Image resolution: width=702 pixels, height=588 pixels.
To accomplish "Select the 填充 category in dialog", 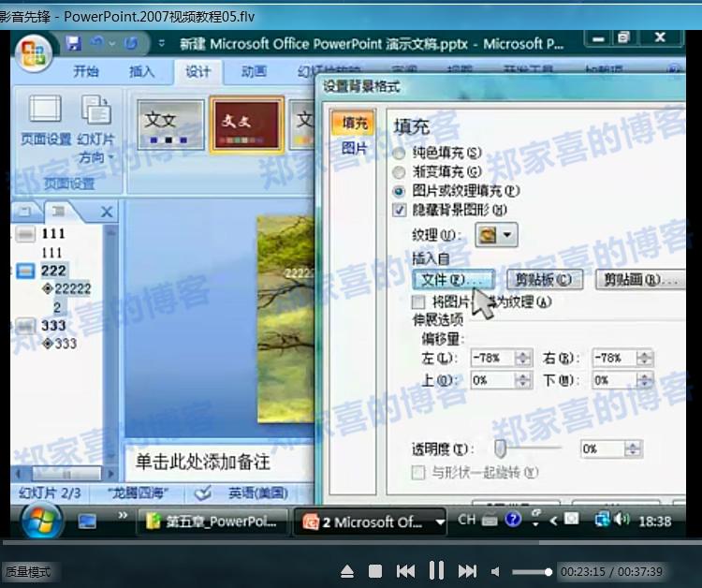I will (x=354, y=123).
